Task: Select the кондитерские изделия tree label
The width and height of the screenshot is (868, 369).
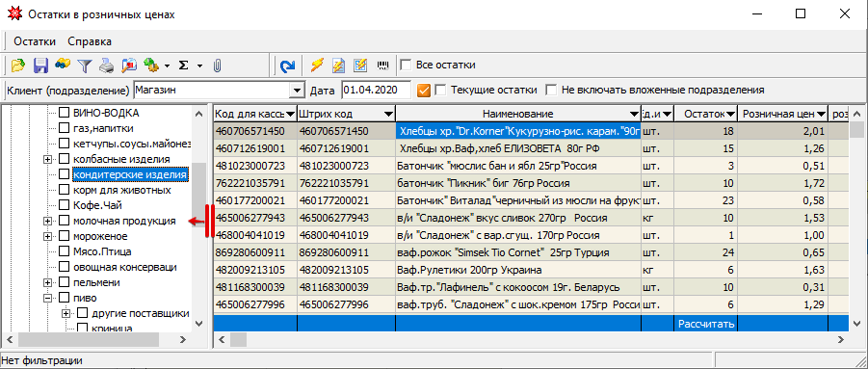Action: point(130,174)
